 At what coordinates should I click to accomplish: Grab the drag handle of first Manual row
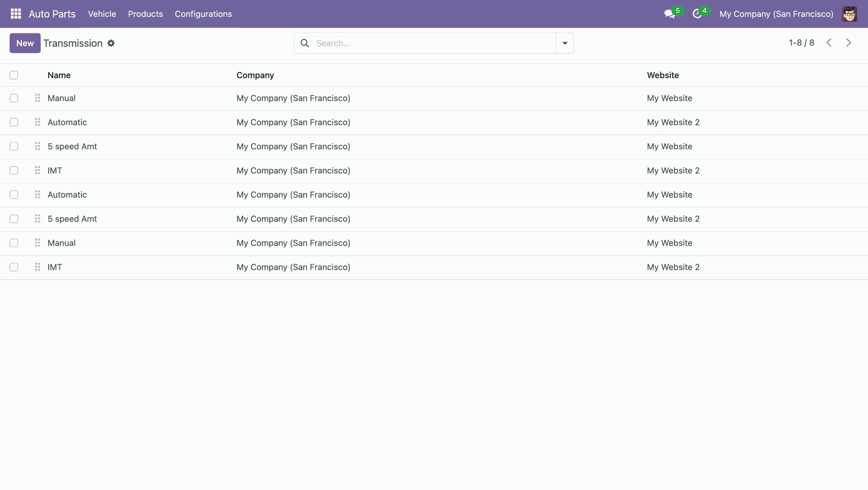[x=38, y=98]
